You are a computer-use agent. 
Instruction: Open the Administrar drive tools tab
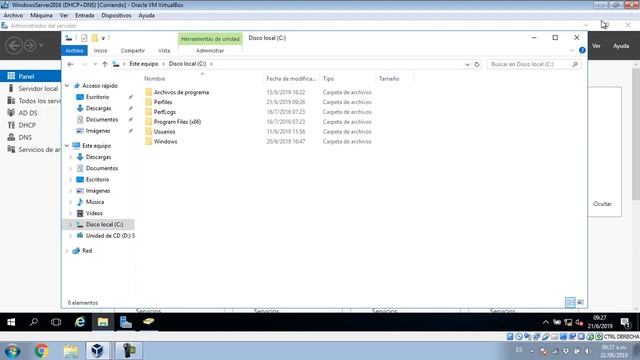coord(210,51)
